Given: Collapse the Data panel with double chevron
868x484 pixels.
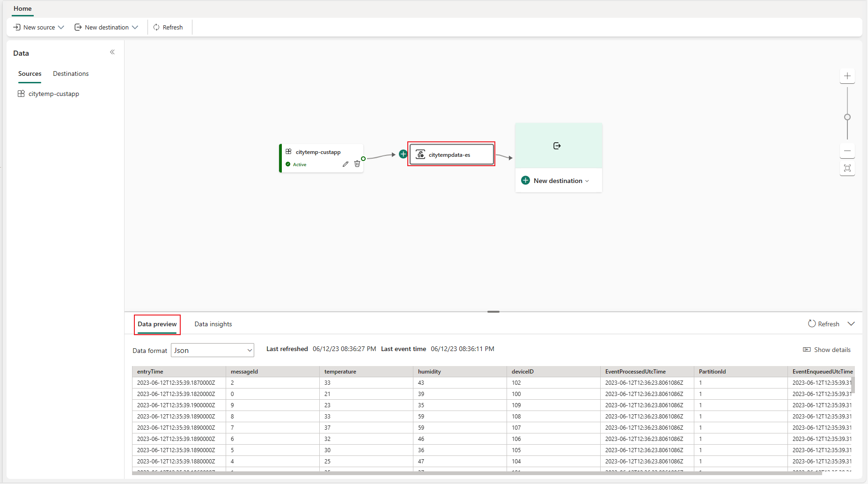Looking at the screenshot, I should (112, 52).
